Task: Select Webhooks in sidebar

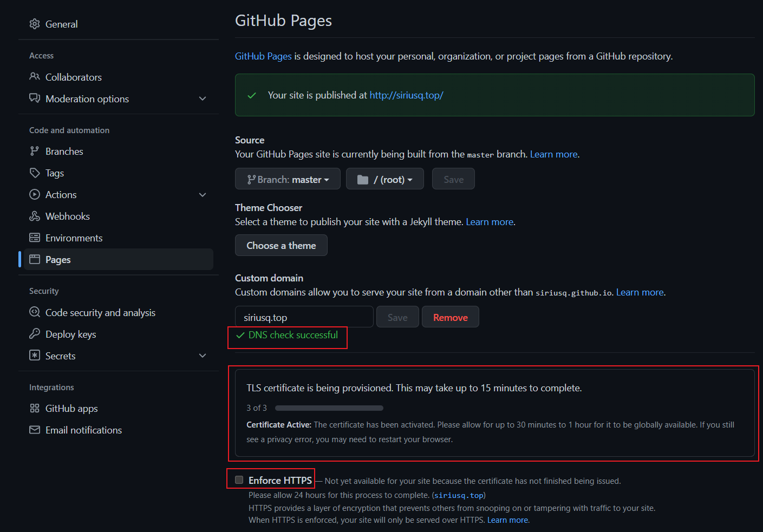Action: click(x=119, y=216)
